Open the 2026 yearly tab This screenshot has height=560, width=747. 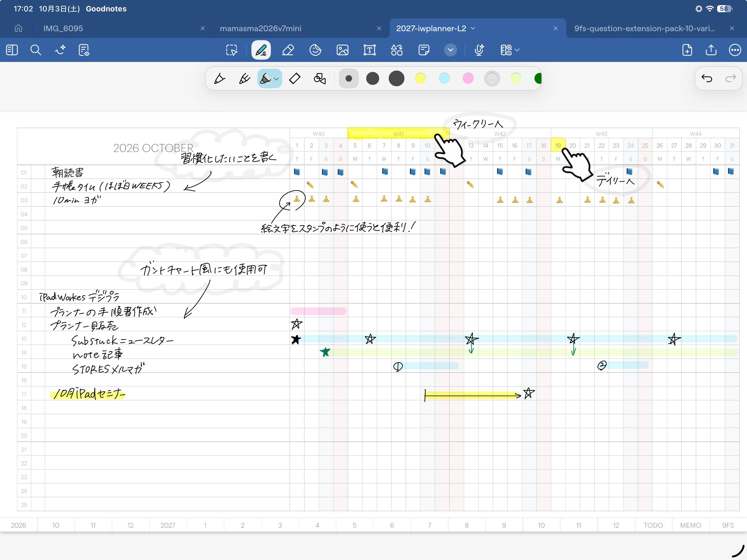coord(18,525)
